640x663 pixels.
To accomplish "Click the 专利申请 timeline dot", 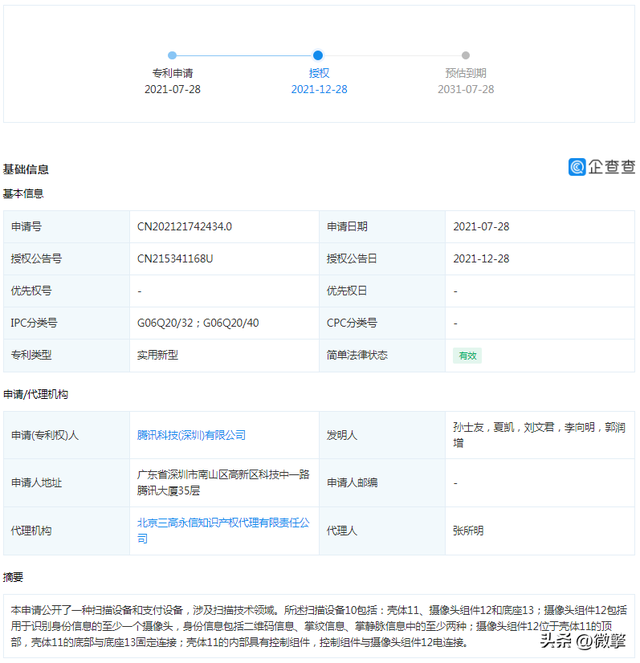I will pyautogui.click(x=172, y=55).
